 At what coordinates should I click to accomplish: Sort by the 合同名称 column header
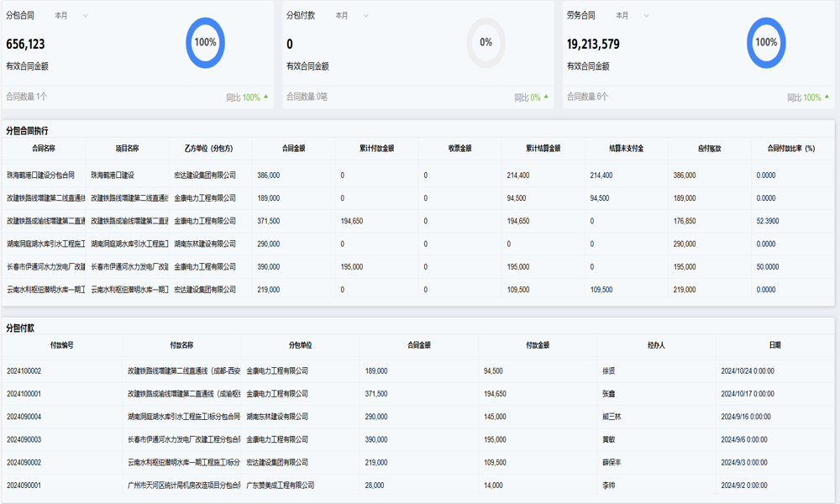pyautogui.click(x=44, y=149)
